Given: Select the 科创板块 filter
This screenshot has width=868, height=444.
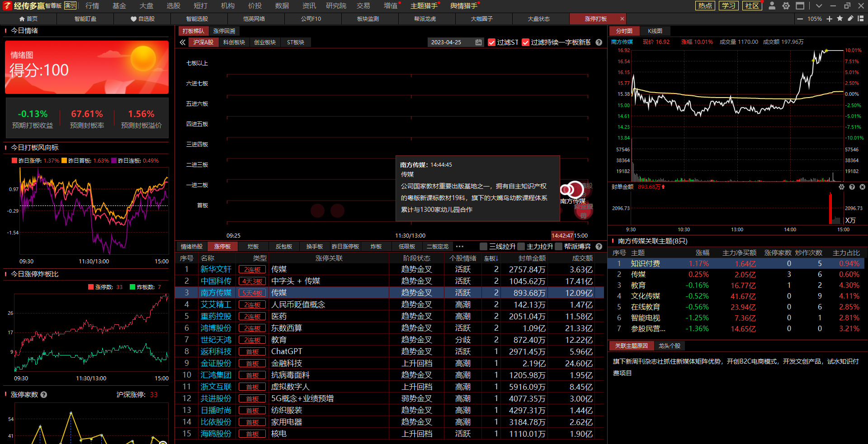Looking at the screenshot, I should tap(234, 42).
